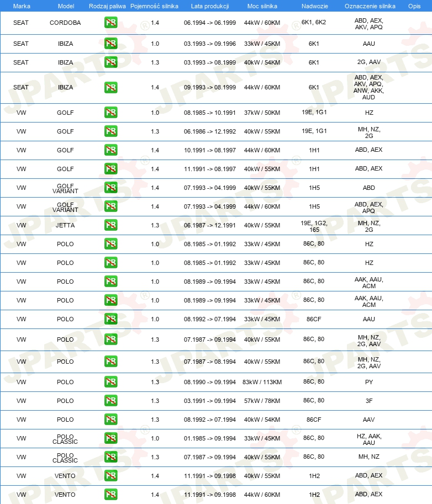Click fuel icon in GOLF 11.1991 row

click(110, 169)
